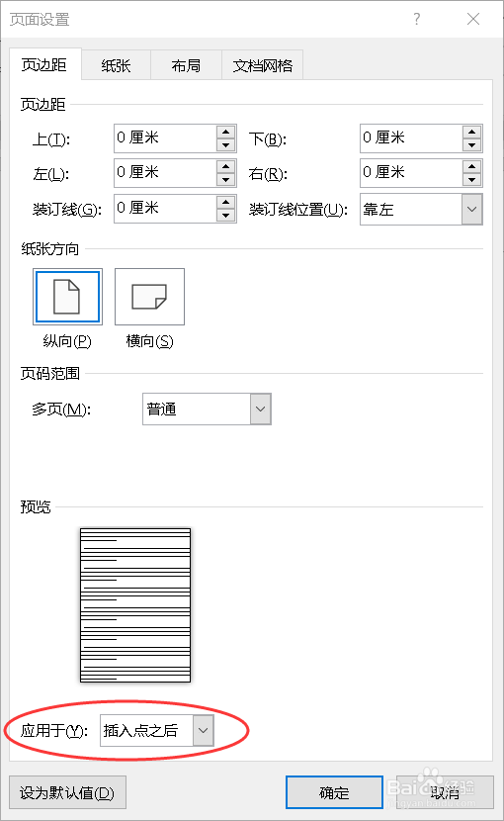This screenshot has height=821, width=504.
Task: Close the 页面设置 dialog
Action: (x=473, y=19)
